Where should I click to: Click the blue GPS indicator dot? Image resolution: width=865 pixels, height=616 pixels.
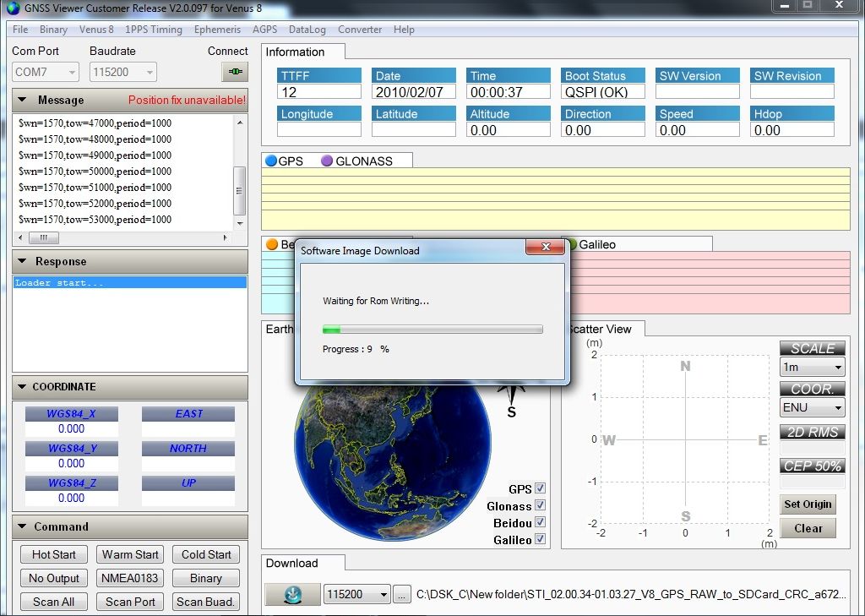point(271,161)
